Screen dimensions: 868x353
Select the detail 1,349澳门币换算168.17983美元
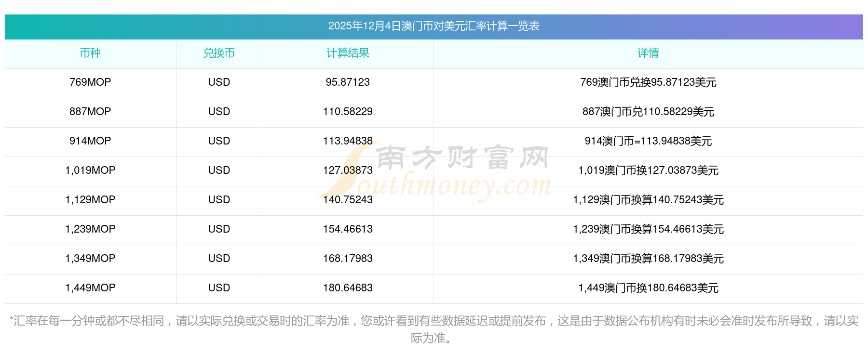[x=648, y=259]
